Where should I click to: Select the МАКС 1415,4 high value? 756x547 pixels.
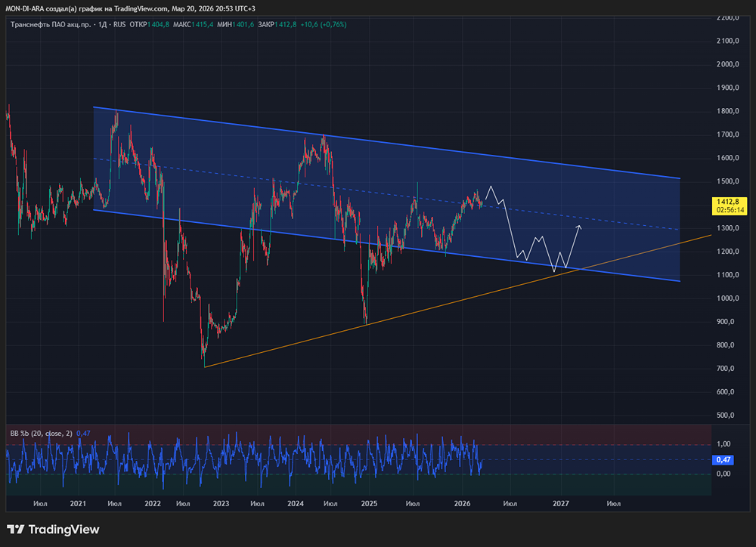click(x=193, y=25)
